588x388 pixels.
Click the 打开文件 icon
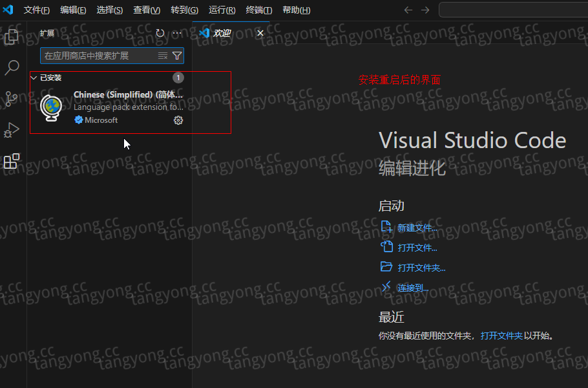386,247
